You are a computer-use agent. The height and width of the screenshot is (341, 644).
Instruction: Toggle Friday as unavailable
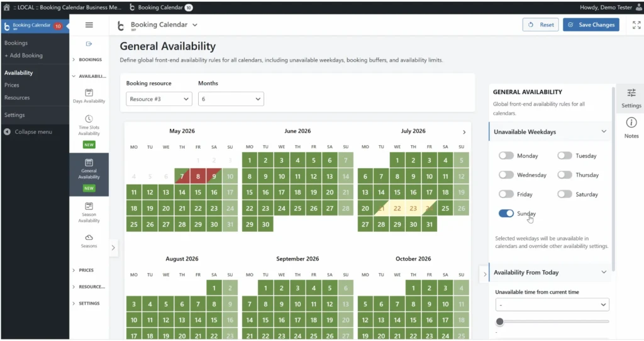pyautogui.click(x=506, y=194)
